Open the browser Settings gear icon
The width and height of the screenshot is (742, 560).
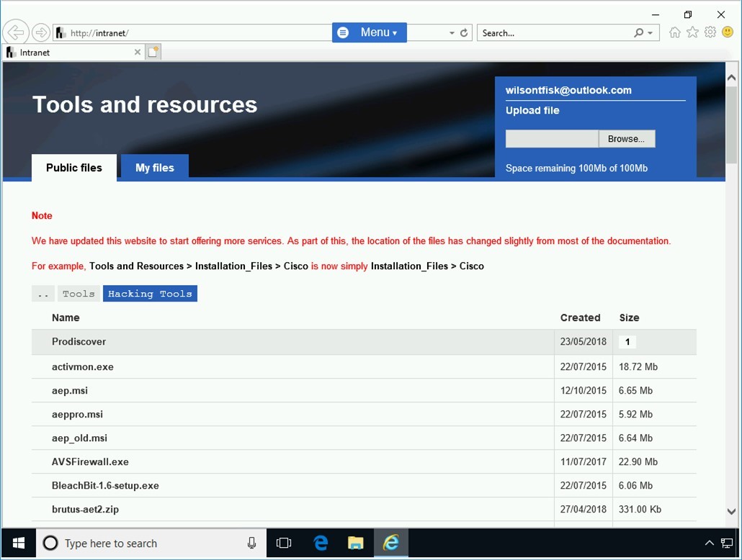[710, 32]
